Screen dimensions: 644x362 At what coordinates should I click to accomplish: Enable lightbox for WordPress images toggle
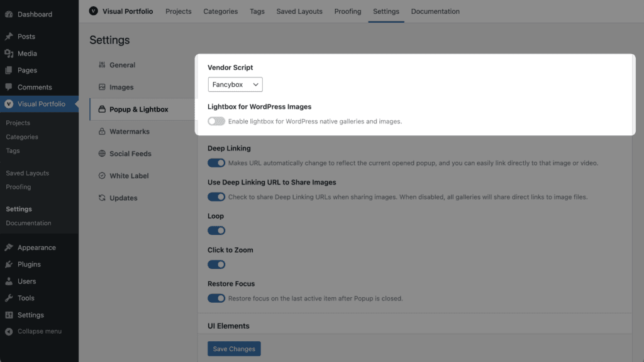pos(216,122)
